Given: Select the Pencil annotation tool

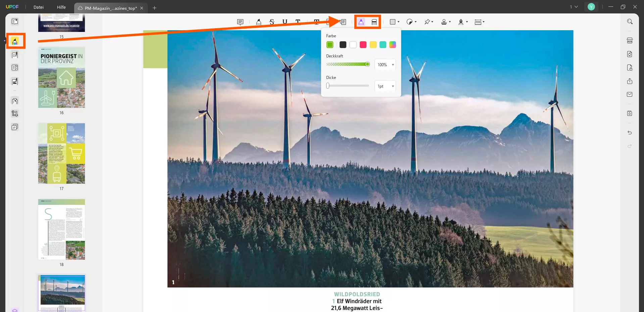Looking at the screenshot, I should pyautogui.click(x=361, y=21).
